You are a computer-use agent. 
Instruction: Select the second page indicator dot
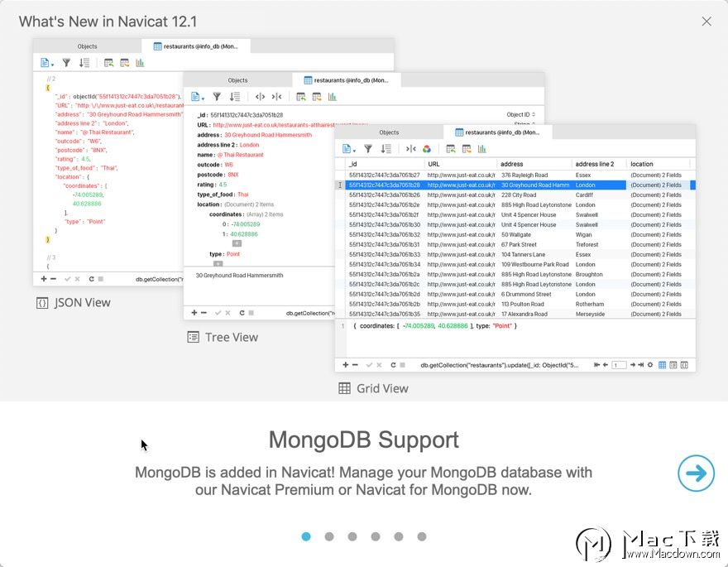tap(329, 536)
